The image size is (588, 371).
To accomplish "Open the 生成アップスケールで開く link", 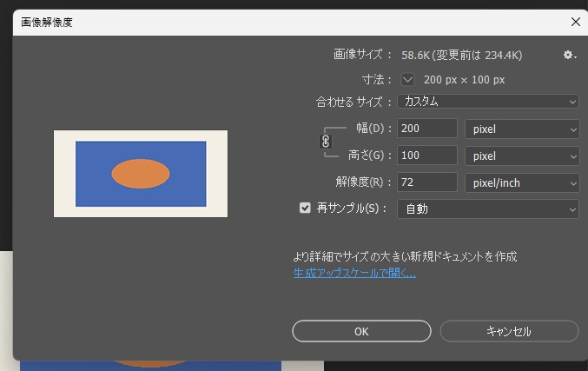I will coord(354,273).
